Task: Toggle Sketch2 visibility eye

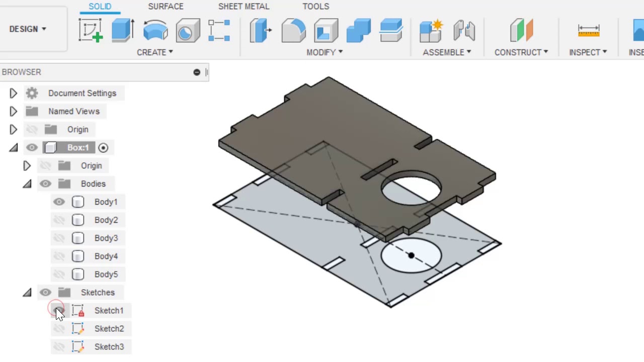Action: [59, 328]
